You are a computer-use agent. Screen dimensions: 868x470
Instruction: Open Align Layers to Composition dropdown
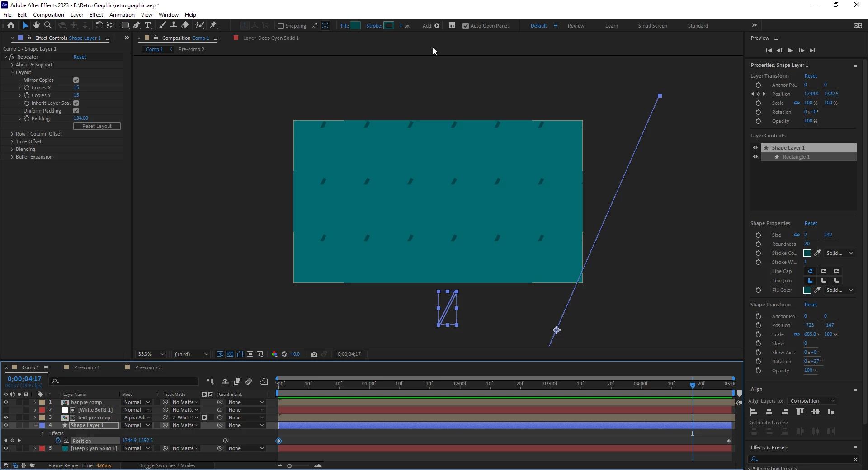812,401
